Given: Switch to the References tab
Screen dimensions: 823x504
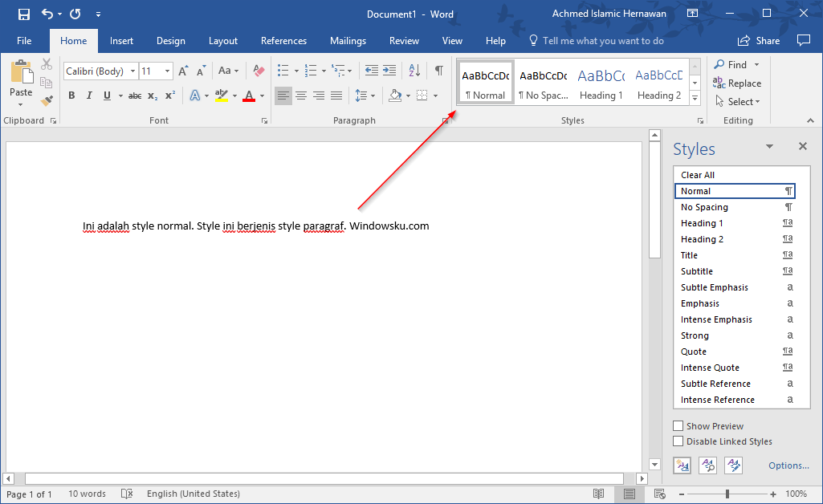Looking at the screenshot, I should (x=283, y=41).
